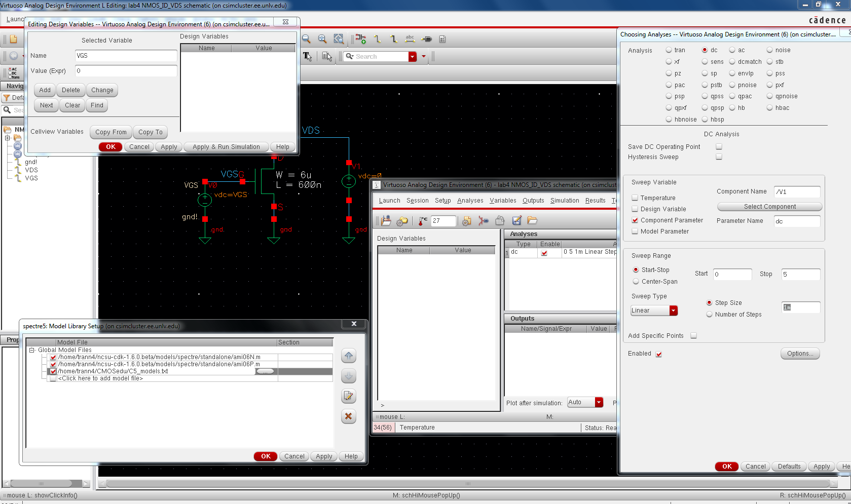The width and height of the screenshot is (851, 504).
Task: Select Number of Steps radio button
Action: [710, 315]
